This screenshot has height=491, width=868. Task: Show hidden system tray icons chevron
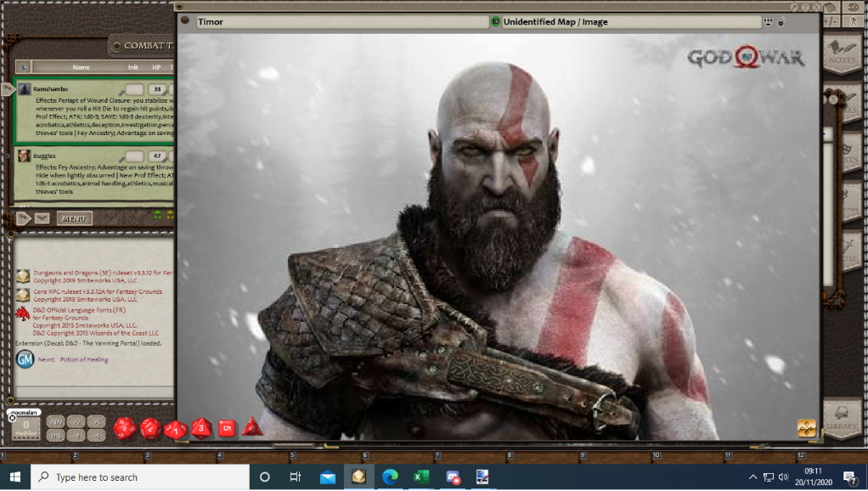coord(752,477)
